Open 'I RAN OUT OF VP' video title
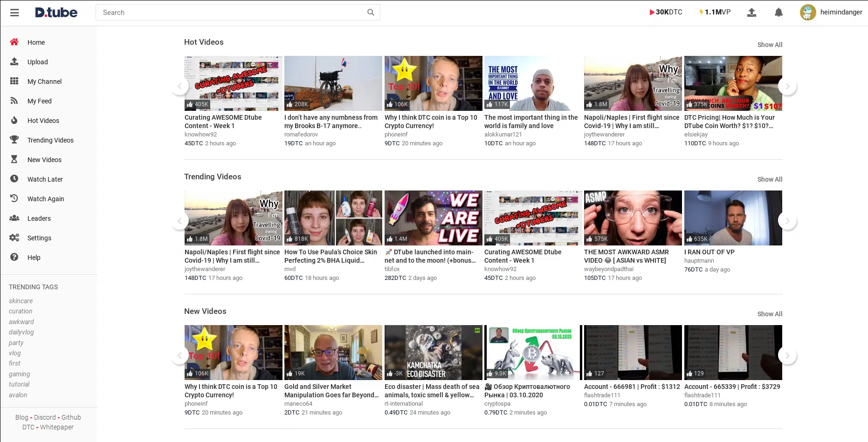 tap(710, 252)
